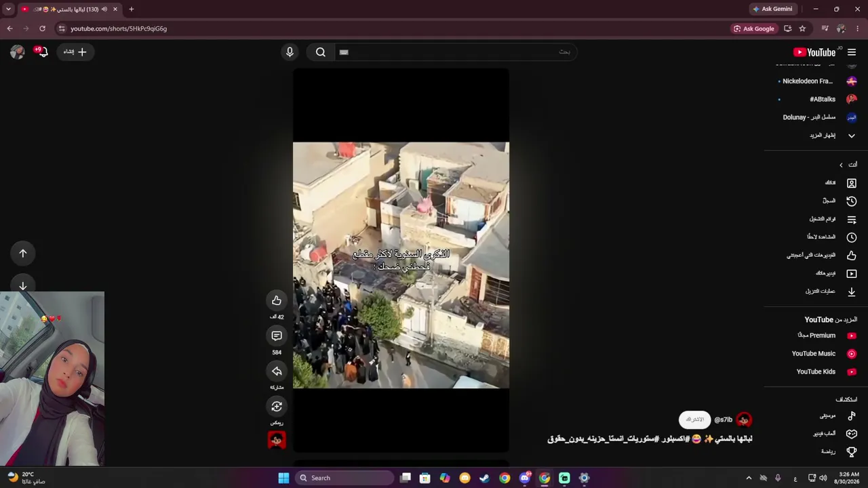Go to the next short with down arrow
The height and width of the screenshot is (488, 868).
(23, 285)
